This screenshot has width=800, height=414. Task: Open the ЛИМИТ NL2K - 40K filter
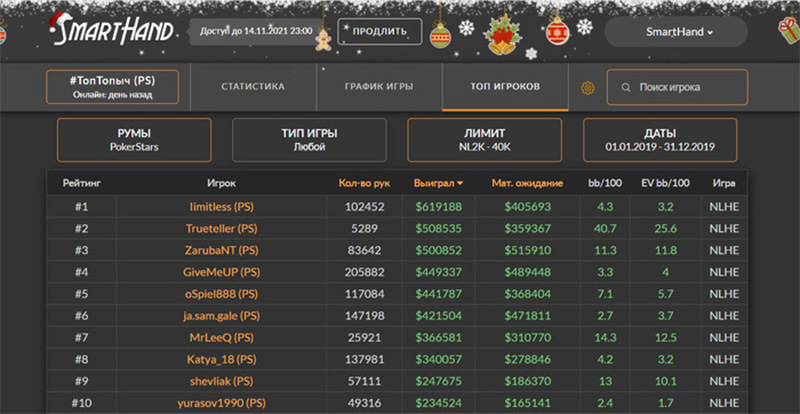485,140
